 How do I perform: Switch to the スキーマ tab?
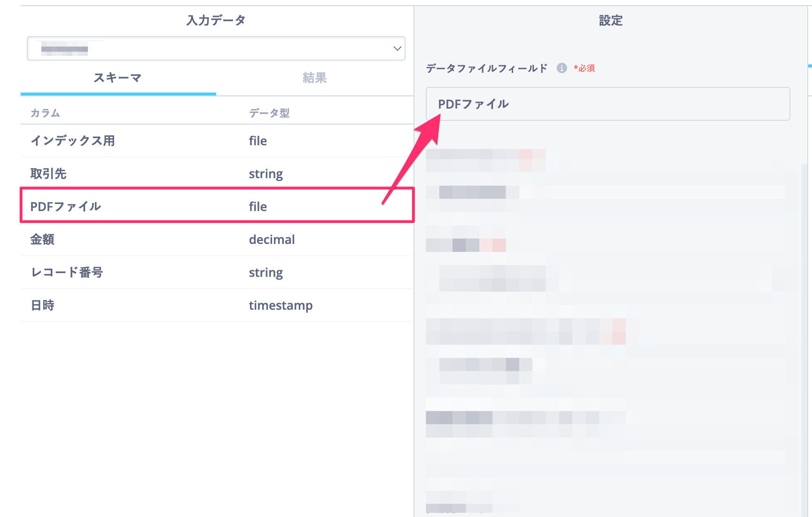117,78
